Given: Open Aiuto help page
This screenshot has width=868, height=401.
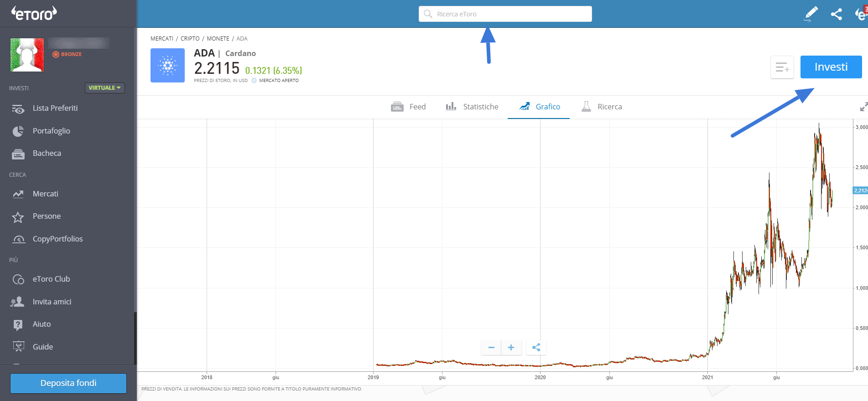Looking at the screenshot, I should click(42, 324).
